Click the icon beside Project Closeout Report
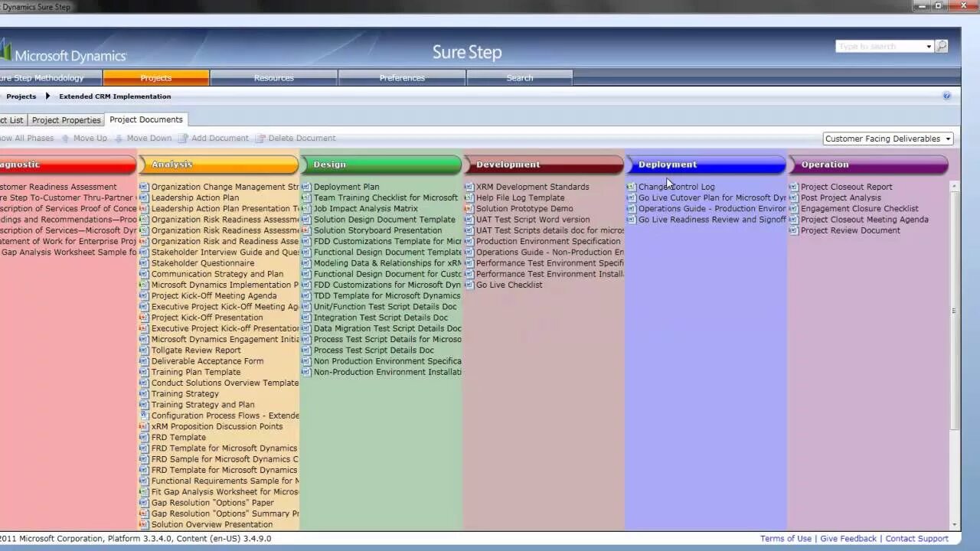The height and width of the screenshot is (551, 980). pos(793,187)
